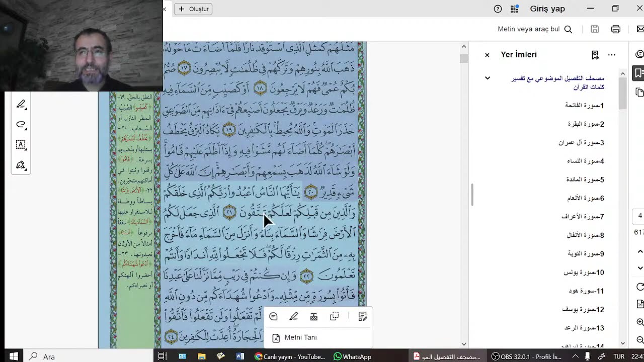Click the edit-form icon in the selection popup

click(x=363, y=316)
